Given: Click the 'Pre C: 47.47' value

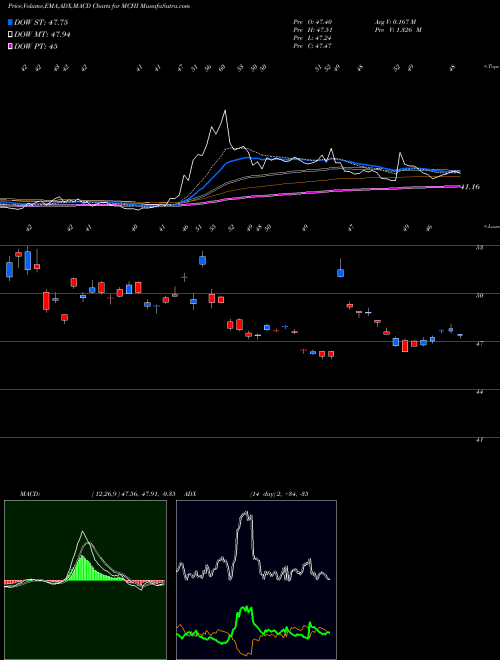Looking at the screenshot, I should [x=313, y=46].
